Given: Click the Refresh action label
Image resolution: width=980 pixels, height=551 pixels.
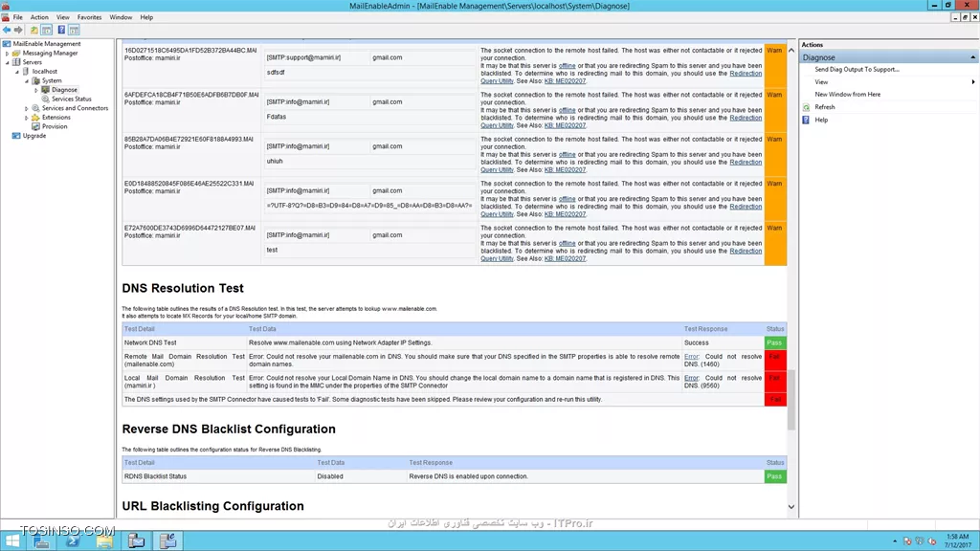Looking at the screenshot, I should click(x=824, y=107).
